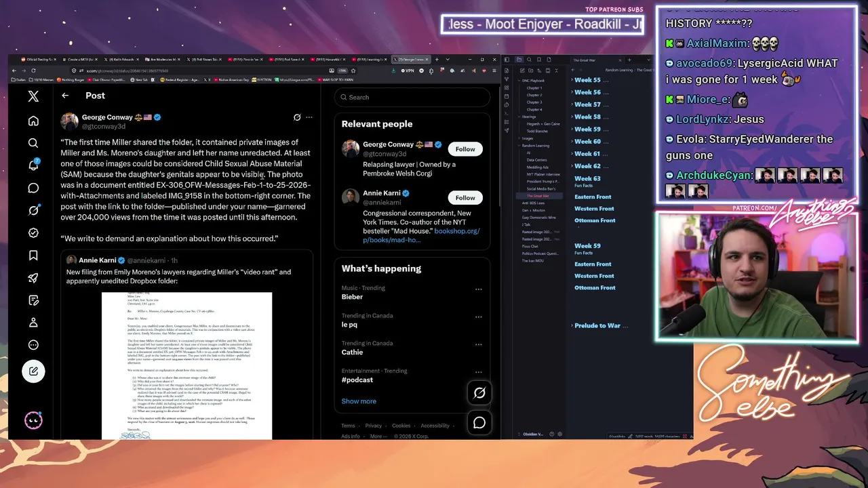
Task: Open the Todd Blanche note
Action: click(x=537, y=131)
